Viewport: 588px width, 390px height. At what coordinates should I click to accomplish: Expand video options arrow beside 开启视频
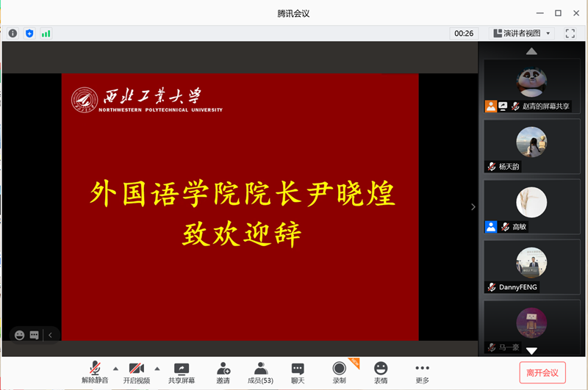coord(157,368)
